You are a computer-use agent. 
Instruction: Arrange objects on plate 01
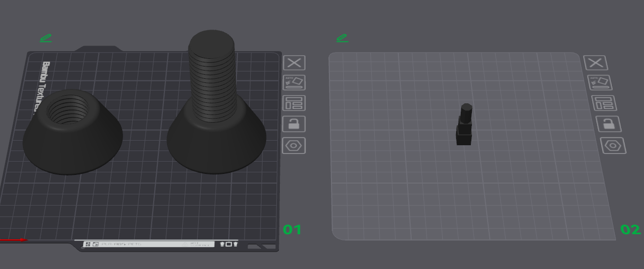tap(294, 103)
